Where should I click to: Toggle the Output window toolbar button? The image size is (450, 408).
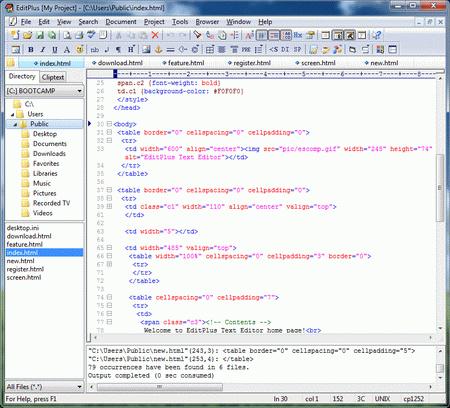coord(350,35)
